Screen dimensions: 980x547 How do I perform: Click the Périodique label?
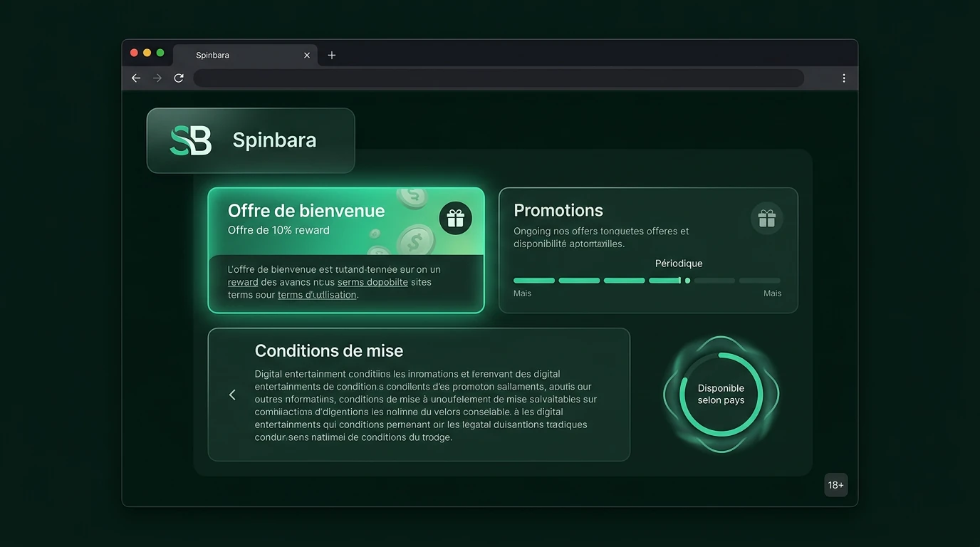click(679, 264)
